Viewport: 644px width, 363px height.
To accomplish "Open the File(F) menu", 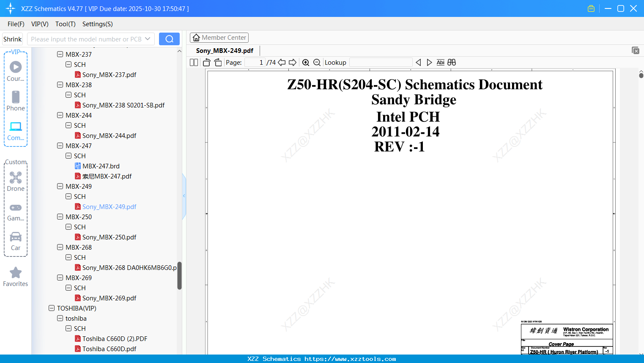I will (16, 24).
